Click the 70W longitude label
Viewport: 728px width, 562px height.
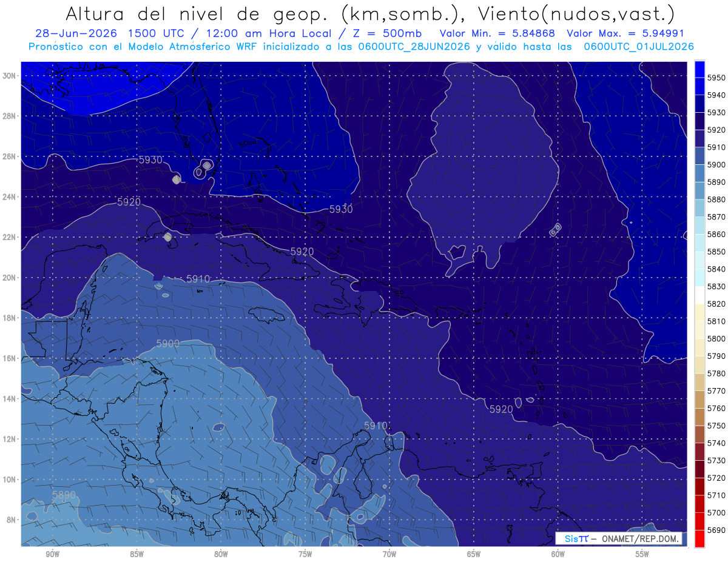pyautogui.click(x=389, y=555)
